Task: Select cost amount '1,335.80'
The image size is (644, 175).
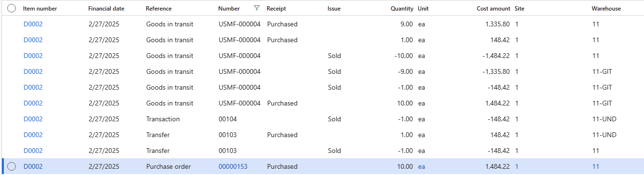Action: 497,24
